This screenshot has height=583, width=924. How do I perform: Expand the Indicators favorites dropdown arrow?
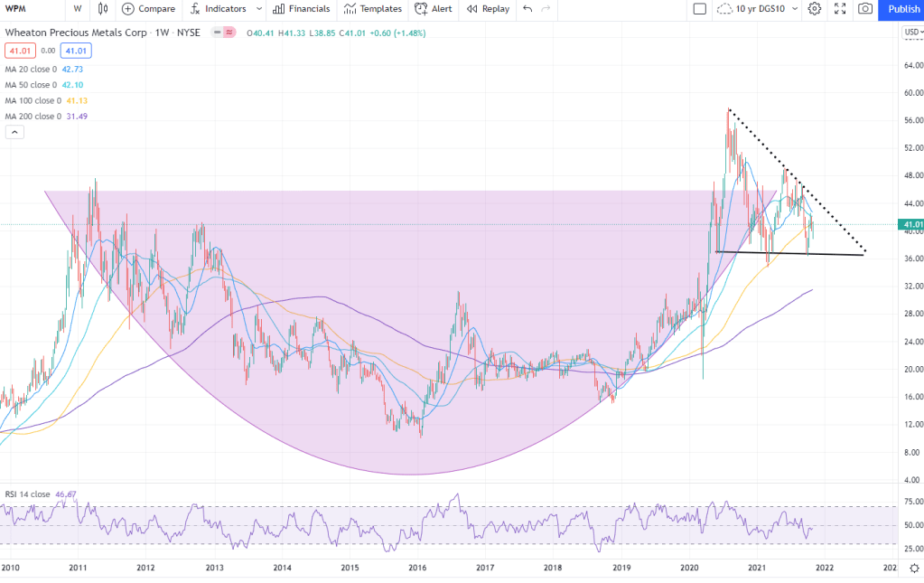click(259, 9)
